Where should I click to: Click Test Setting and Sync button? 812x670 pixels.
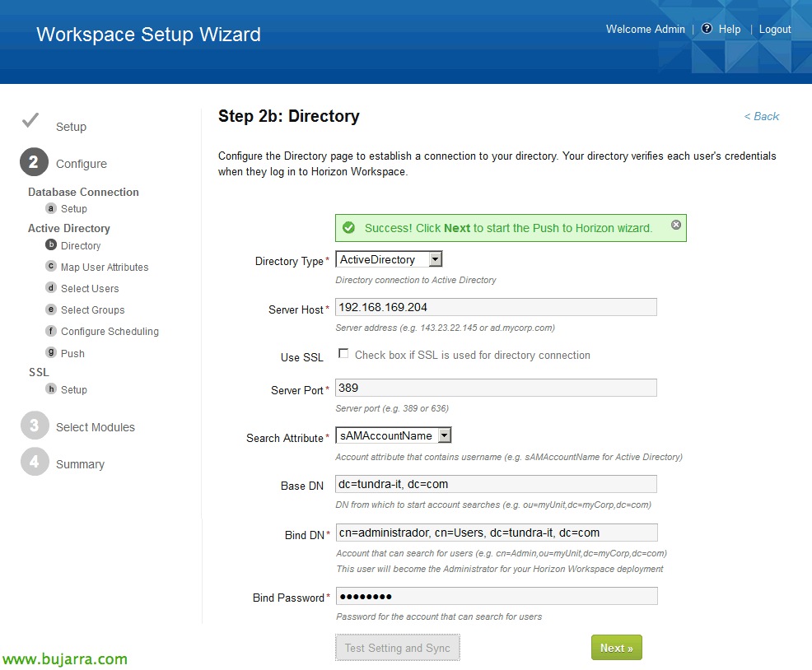397,648
